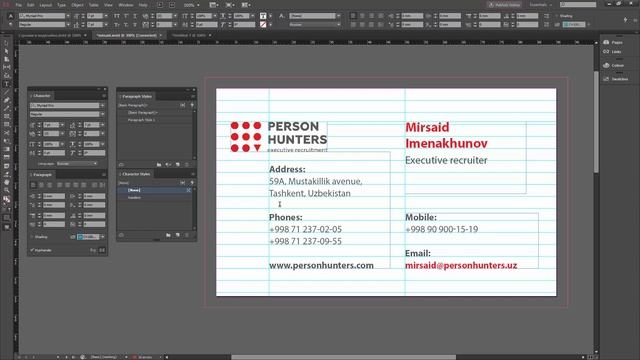The width and height of the screenshot is (640, 360).
Task: Select the Note tool
Action: [6, 166]
